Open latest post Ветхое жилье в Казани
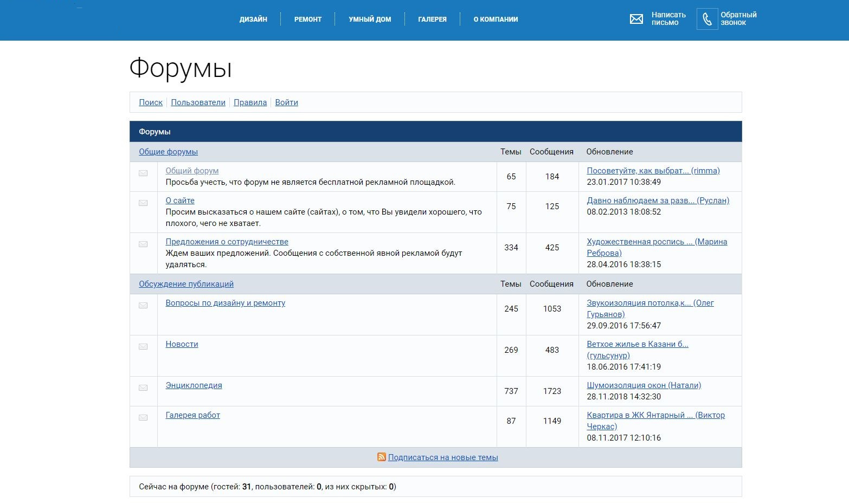849x504 pixels. click(x=638, y=350)
